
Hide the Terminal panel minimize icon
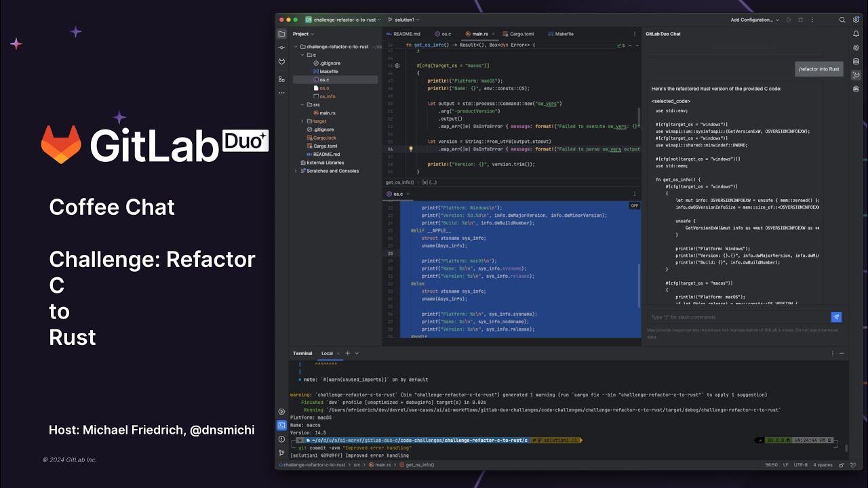click(842, 353)
